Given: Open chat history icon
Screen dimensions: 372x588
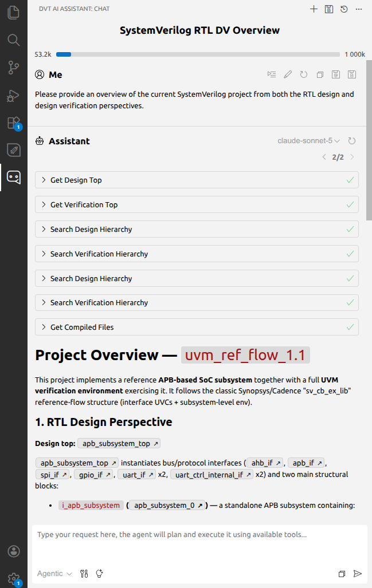Looking at the screenshot, I should pyautogui.click(x=344, y=9).
